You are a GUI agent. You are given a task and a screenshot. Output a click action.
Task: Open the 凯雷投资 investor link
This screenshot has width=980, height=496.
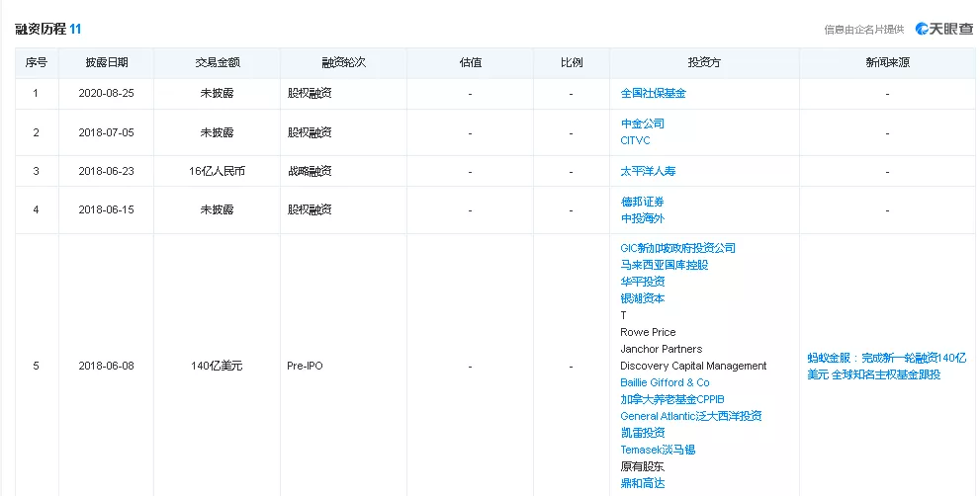coord(642,433)
